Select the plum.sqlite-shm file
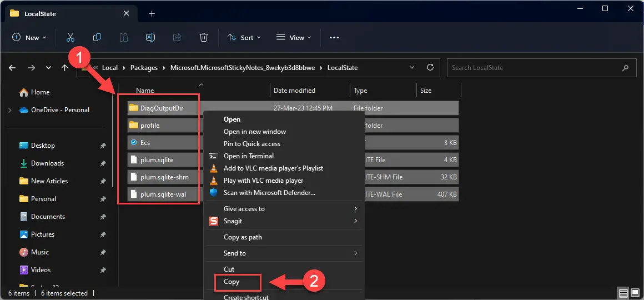 (164, 177)
